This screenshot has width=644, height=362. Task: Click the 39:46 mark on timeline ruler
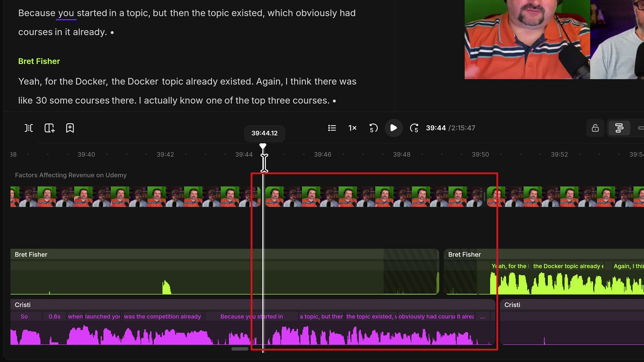tap(322, 155)
